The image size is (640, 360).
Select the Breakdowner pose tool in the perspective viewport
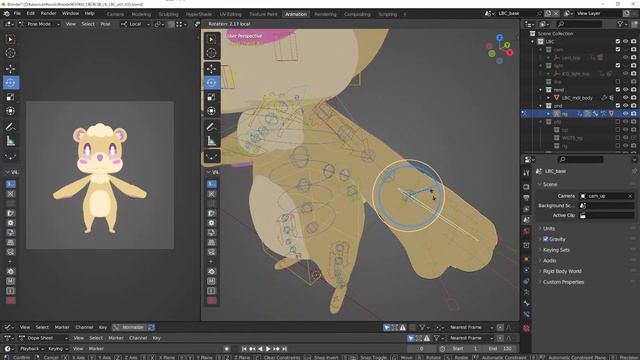point(211,157)
